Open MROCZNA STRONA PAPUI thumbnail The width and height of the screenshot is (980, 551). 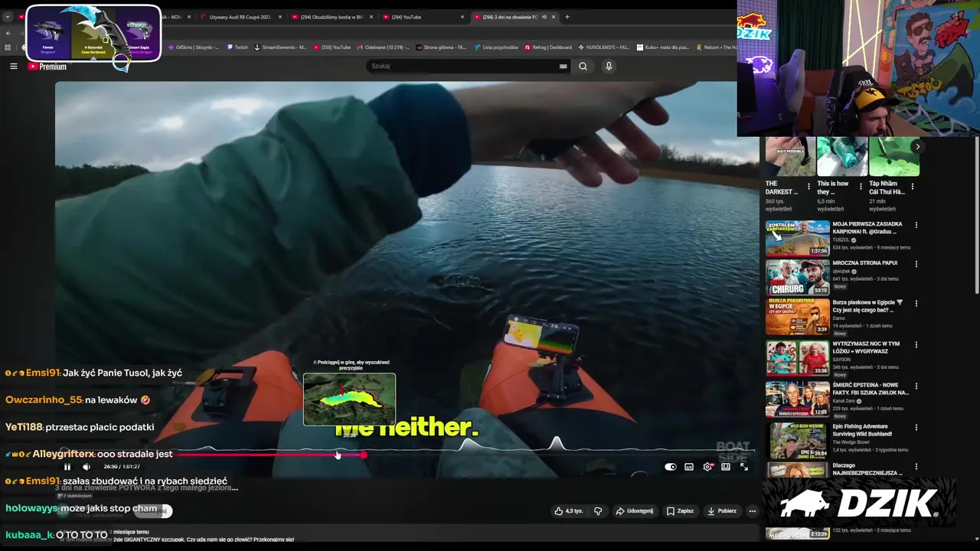tap(798, 278)
